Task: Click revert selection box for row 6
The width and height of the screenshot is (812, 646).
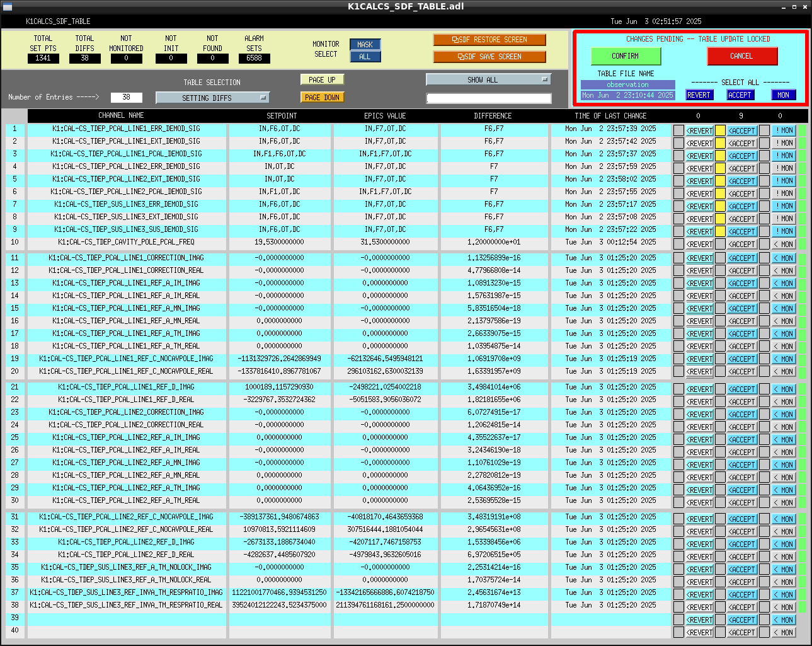Action: (x=678, y=193)
